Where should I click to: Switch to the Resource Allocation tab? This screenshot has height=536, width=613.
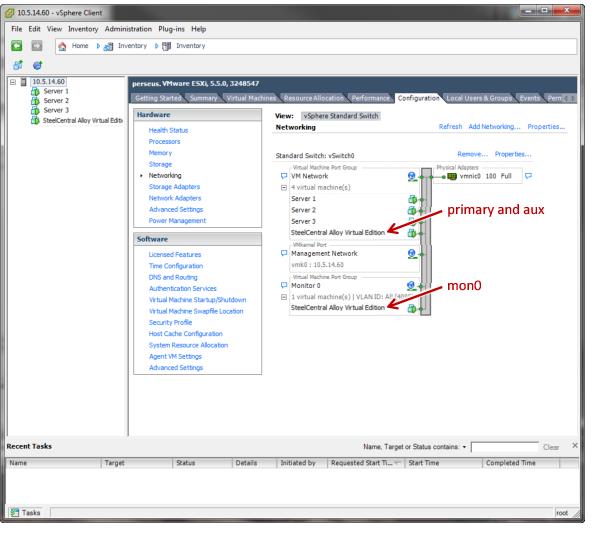pos(314,98)
